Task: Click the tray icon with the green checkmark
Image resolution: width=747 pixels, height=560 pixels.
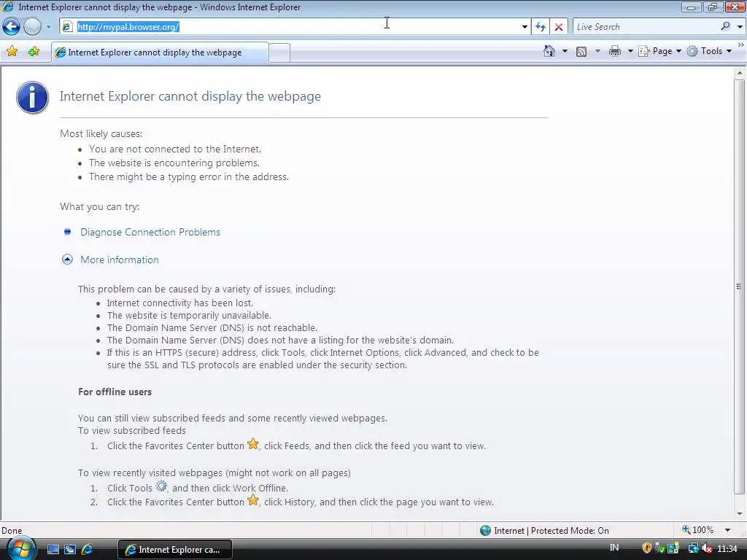Action: click(659, 548)
